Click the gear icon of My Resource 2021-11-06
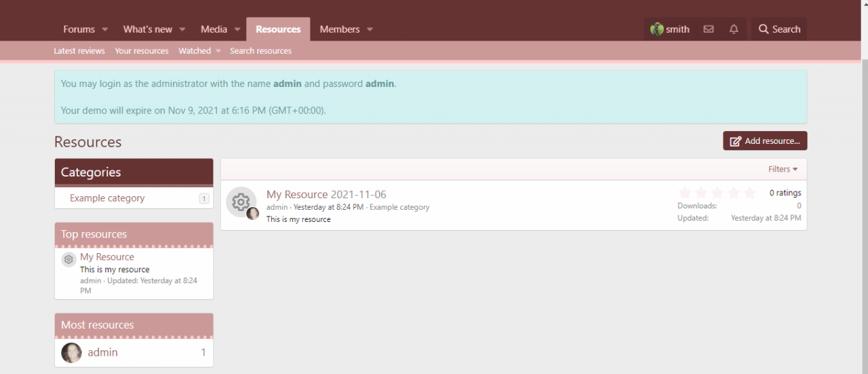868x374 pixels. pos(240,202)
